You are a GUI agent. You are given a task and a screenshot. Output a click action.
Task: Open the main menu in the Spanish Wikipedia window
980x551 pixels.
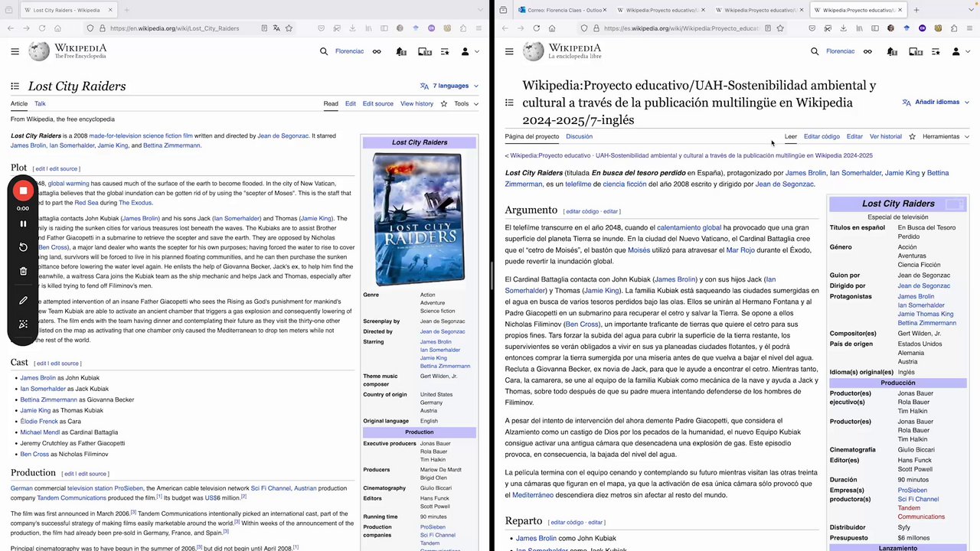pyautogui.click(x=509, y=51)
